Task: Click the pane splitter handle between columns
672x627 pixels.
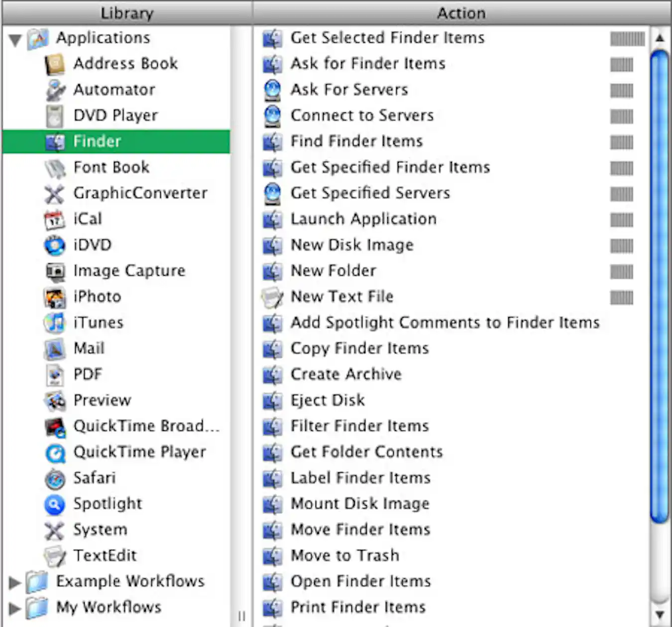Action: 242,616
